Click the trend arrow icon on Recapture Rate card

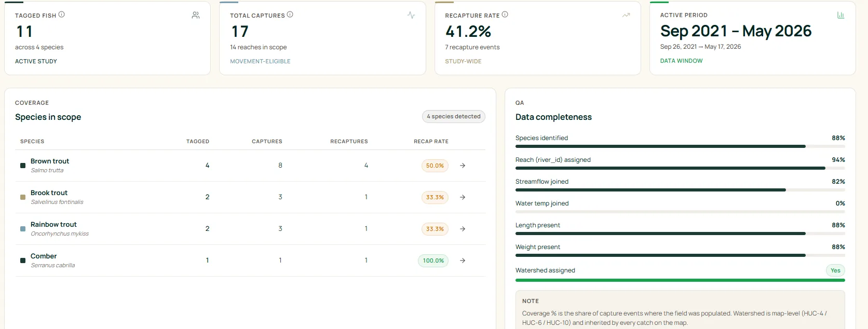(626, 16)
